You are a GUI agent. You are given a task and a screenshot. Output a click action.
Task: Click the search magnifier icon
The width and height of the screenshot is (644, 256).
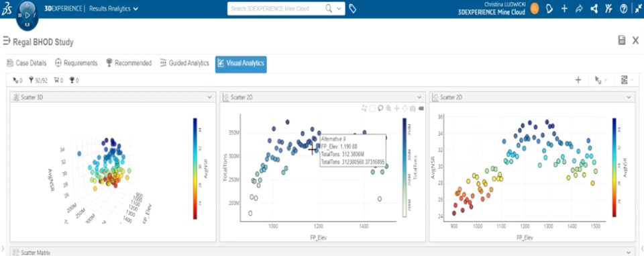tap(329, 9)
